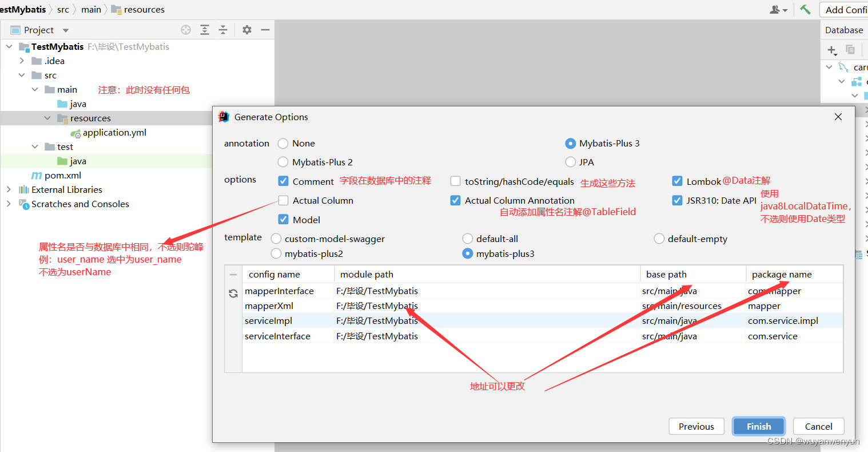Click the Cancel button
This screenshot has height=452, width=868.
tap(819, 426)
